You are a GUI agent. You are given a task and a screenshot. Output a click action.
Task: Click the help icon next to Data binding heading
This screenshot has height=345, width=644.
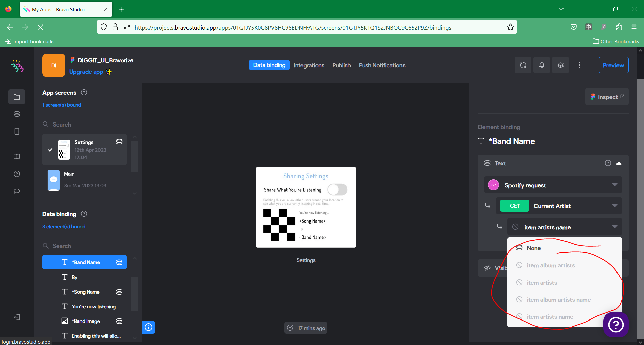[84, 214]
